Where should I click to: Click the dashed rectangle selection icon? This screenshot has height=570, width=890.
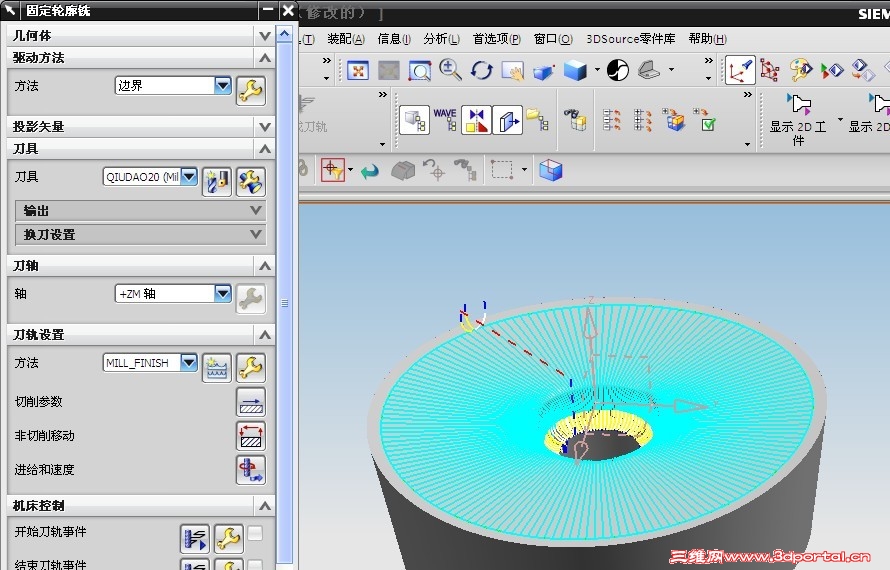click(502, 170)
